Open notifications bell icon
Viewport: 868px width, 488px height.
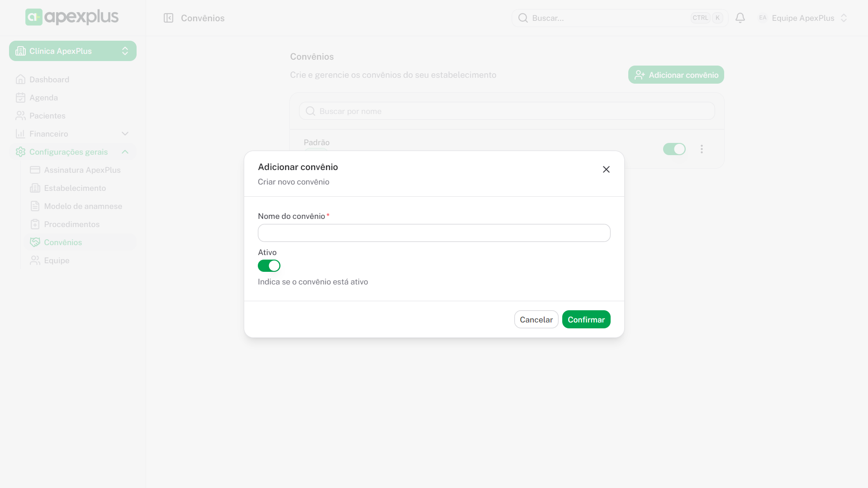(x=740, y=18)
